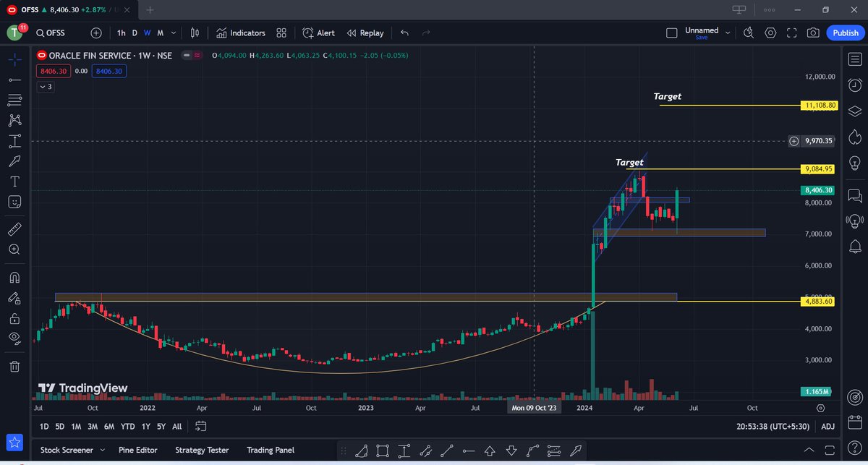
Task: Open the Fibonacci and Gann tools
Action: point(14,100)
